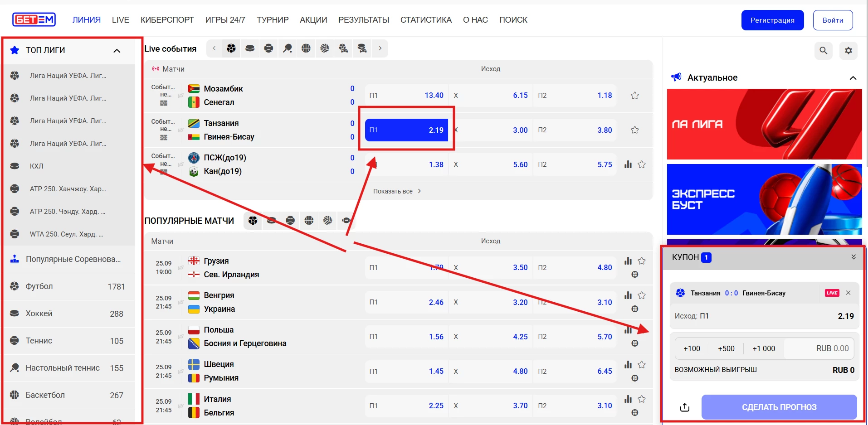The height and width of the screenshot is (425, 868).
Task: Click the Регистрация button
Action: click(x=772, y=20)
